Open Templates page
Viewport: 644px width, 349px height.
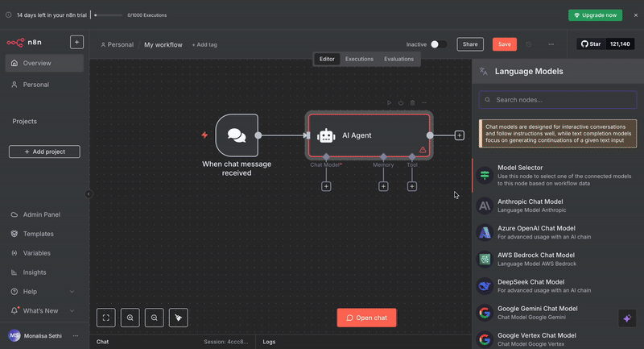pos(44,234)
